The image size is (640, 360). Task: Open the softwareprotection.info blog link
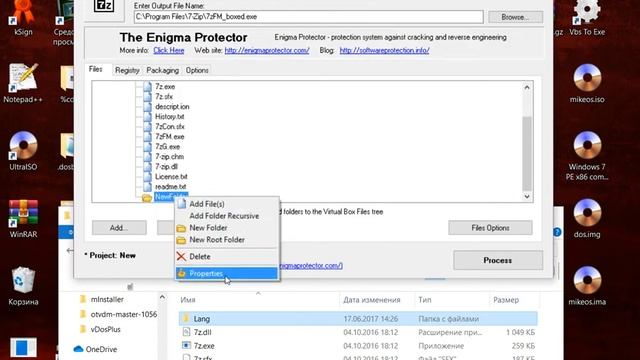384,50
